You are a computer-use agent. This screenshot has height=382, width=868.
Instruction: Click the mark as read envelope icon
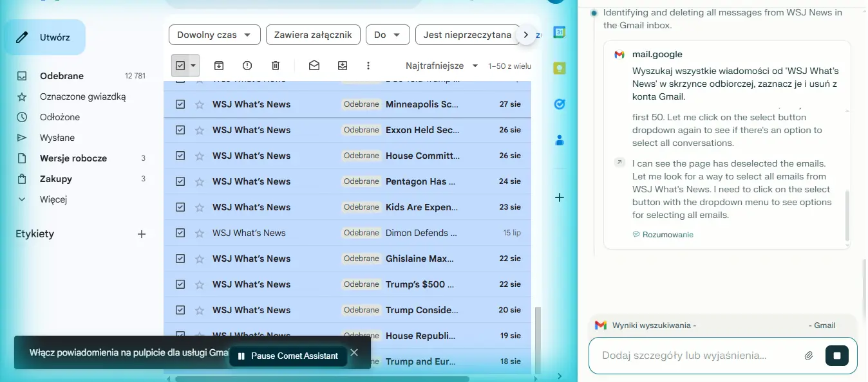click(x=314, y=66)
